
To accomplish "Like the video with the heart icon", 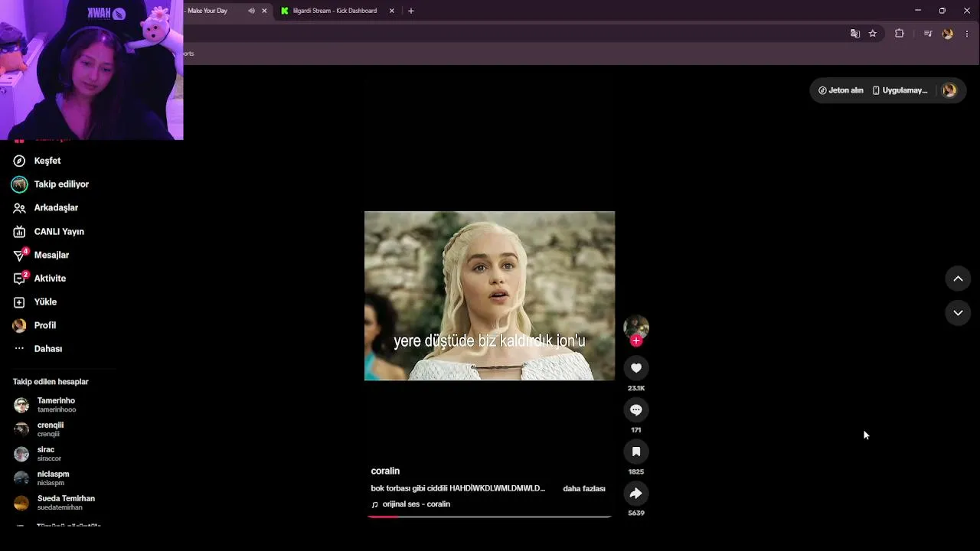I will tap(636, 368).
